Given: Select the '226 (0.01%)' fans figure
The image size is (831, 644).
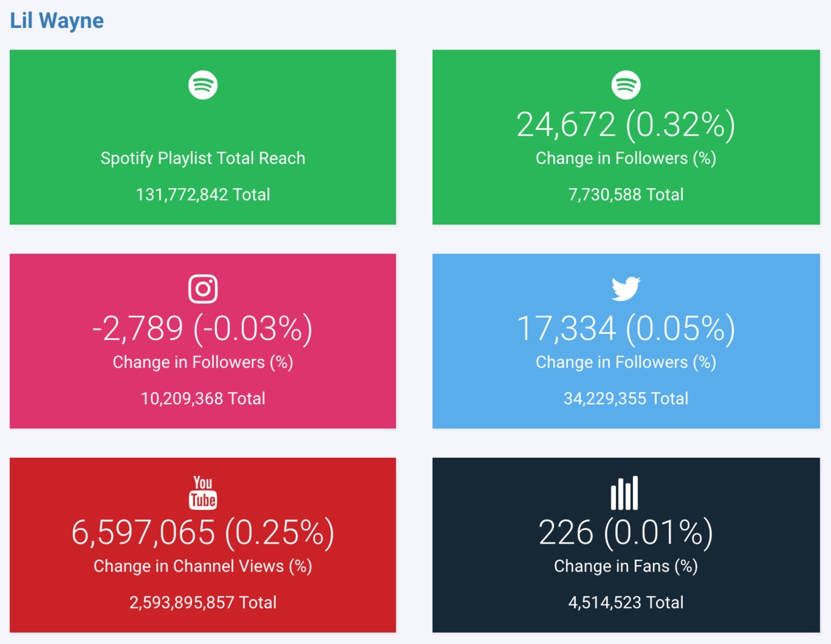Looking at the screenshot, I should pyautogui.click(x=626, y=533).
